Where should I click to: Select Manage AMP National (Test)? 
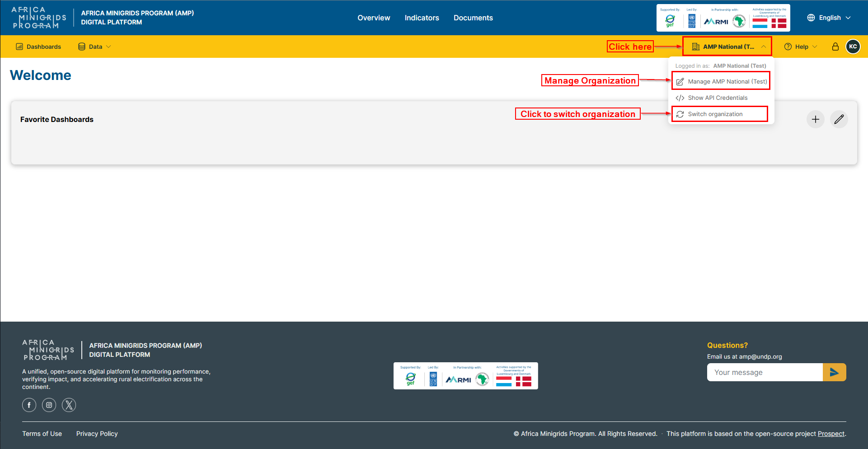721,82
